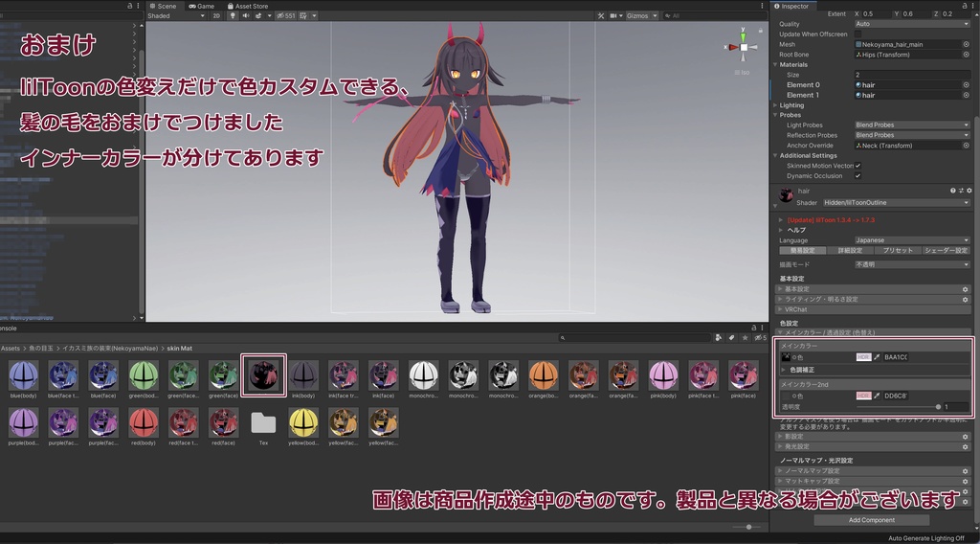Toggle HDR button for メインカラー

(863, 357)
